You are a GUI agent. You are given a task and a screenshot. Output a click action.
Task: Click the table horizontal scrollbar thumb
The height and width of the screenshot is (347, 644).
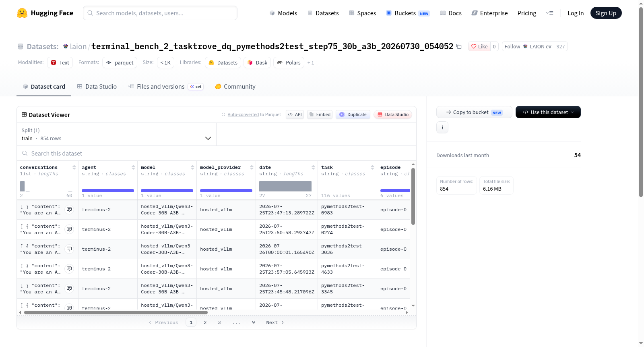[116, 312]
